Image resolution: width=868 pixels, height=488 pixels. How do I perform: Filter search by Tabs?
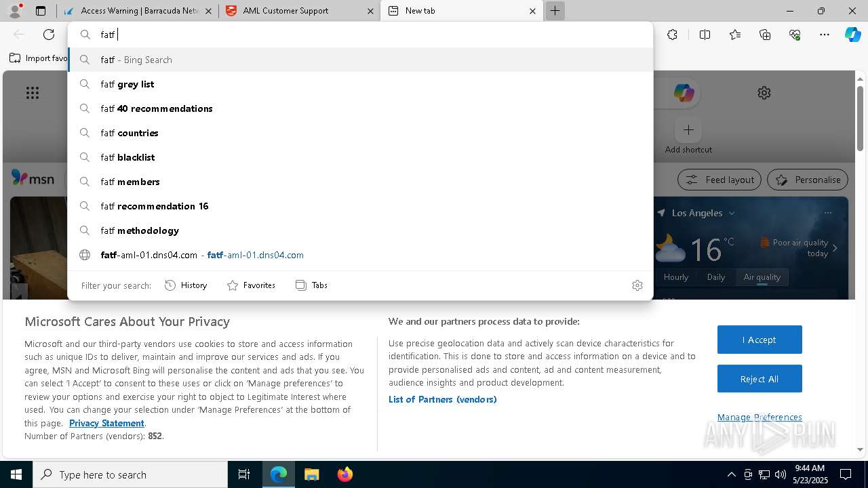coord(311,285)
